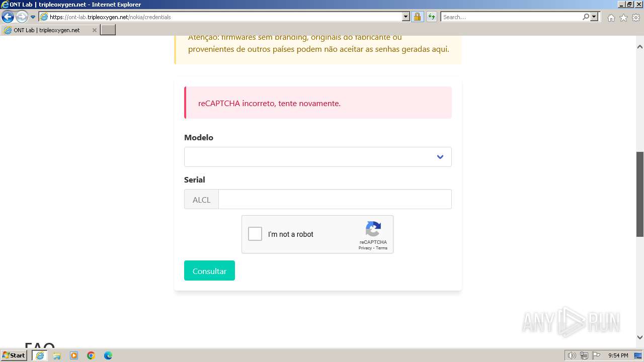Open File Explorer from the taskbar
The height and width of the screenshot is (362, 644).
tap(57, 355)
